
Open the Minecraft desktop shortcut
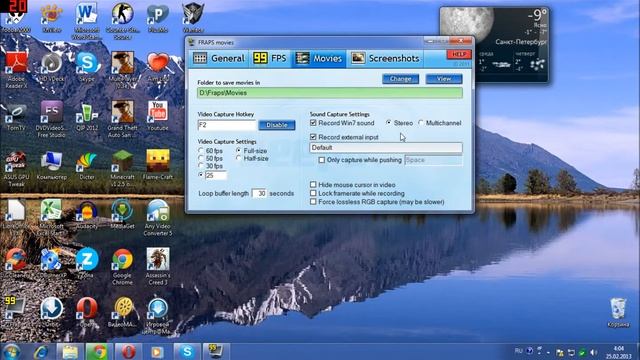(122, 169)
